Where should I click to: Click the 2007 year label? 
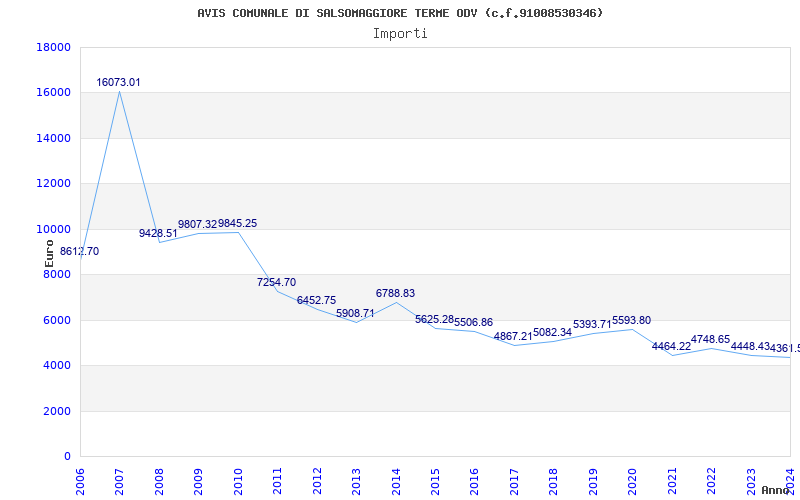(x=119, y=481)
